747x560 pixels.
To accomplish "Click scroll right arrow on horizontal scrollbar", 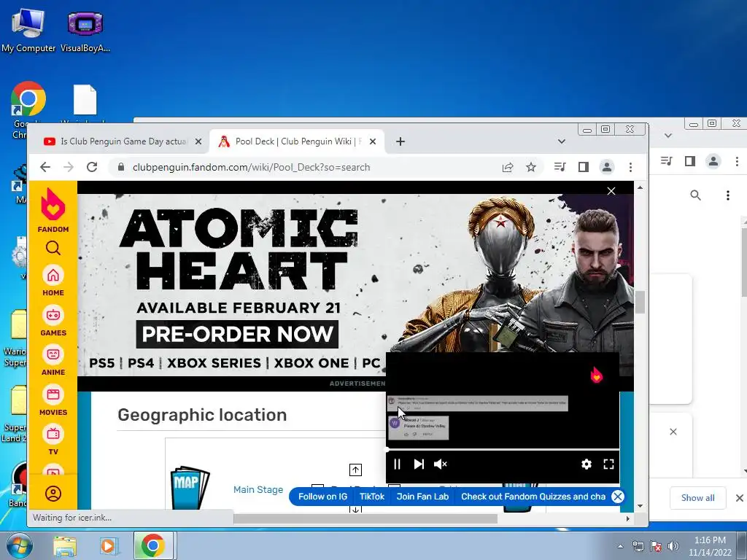I will 628,519.
